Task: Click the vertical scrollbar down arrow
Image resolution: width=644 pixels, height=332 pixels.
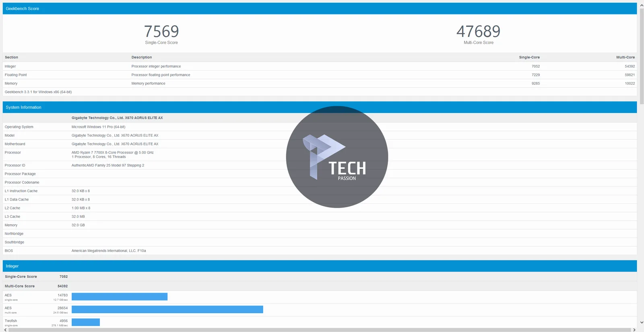Action: point(641,322)
